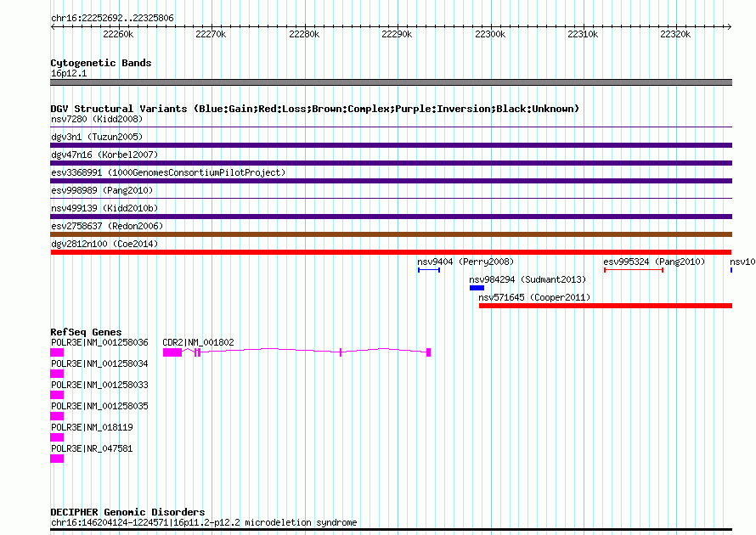Click the brown esv2758637 (Redon2006) bar
The height and width of the screenshot is (535, 756).
pyautogui.click(x=391, y=234)
